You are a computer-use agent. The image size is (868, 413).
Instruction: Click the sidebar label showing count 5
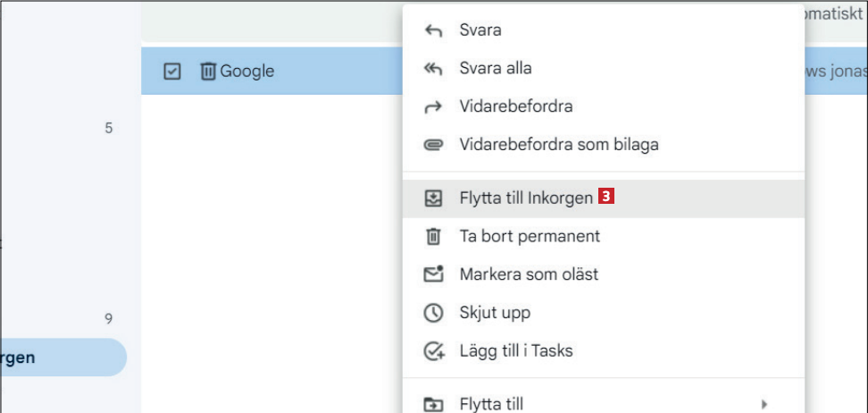pyautogui.click(x=108, y=129)
